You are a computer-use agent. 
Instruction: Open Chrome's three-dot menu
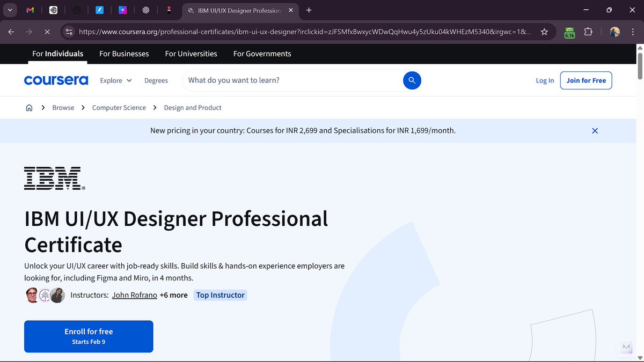pyautogui.click(x=633, y=32)
